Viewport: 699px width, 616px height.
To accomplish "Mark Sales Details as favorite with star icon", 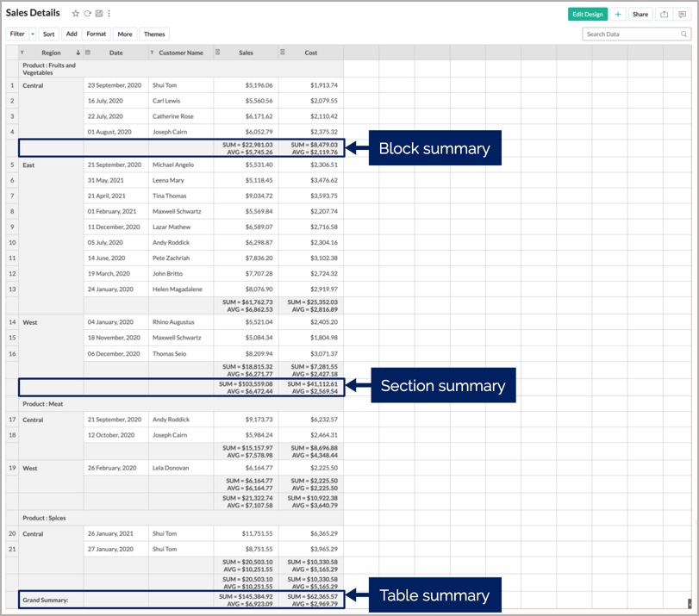I will (75, 14).
